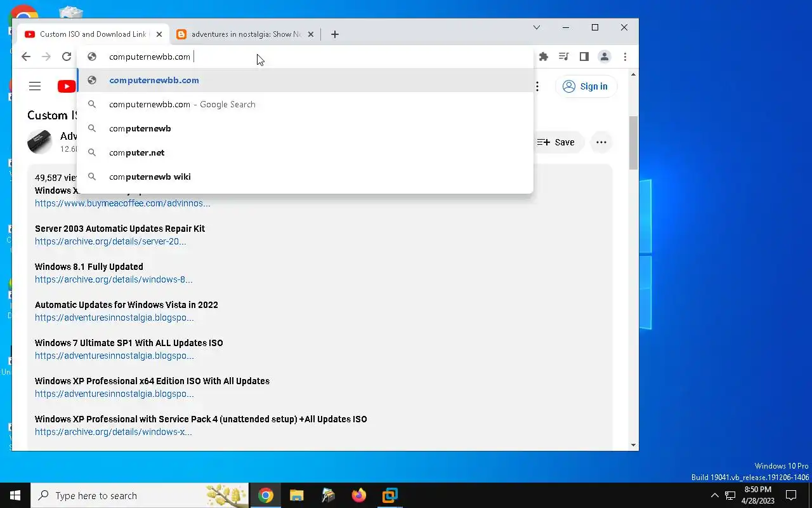Viewport: 812px width, 508px height.
Task: Select the computer.net suggestion
Action: pos(305,152)
